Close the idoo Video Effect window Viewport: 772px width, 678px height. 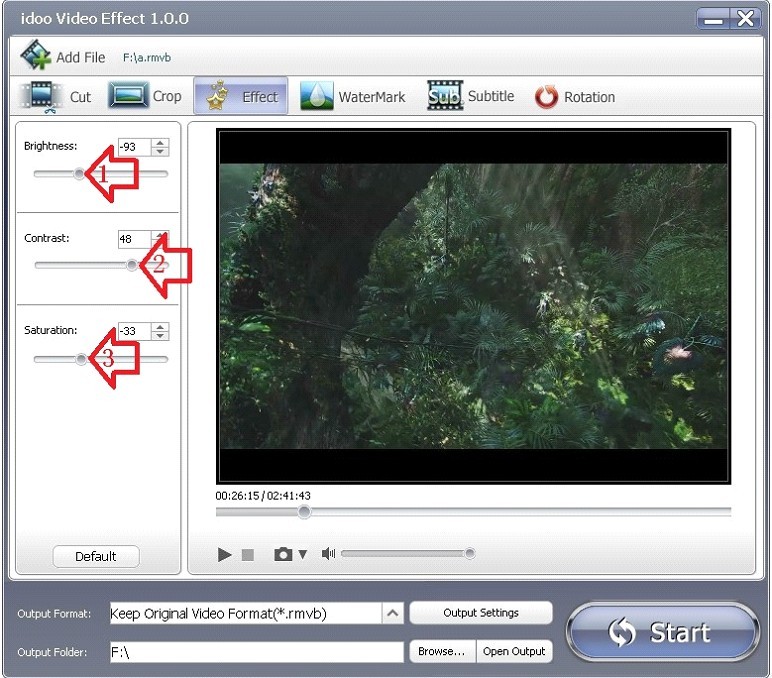pos(745,19)
